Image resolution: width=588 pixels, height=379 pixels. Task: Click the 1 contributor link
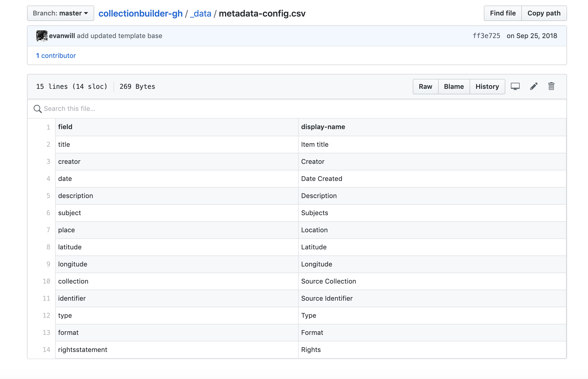pos(56,56)
